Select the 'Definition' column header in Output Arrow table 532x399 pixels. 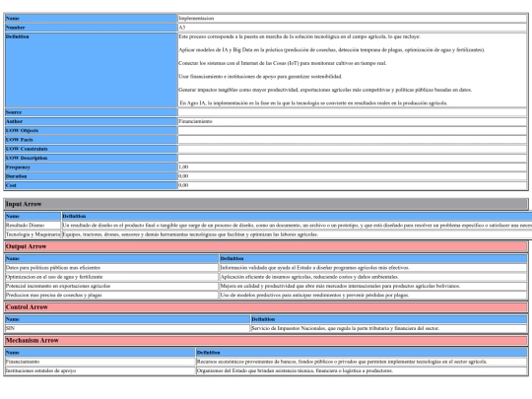372,258
